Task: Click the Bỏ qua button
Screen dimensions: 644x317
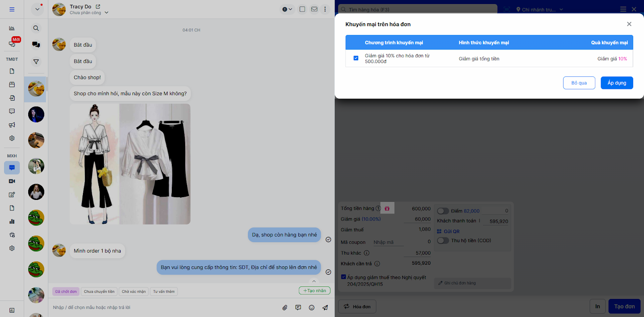Action: tap(579, 83)
